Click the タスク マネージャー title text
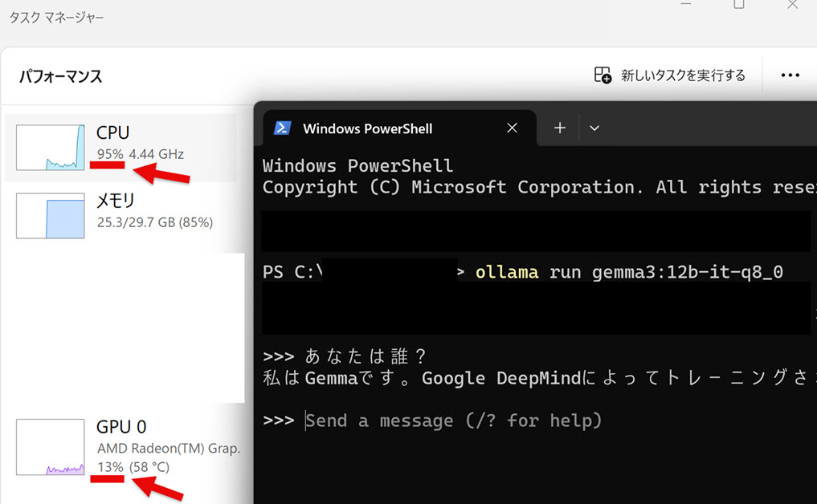This screenshot has width=817, height=504. tap(57, 17)
